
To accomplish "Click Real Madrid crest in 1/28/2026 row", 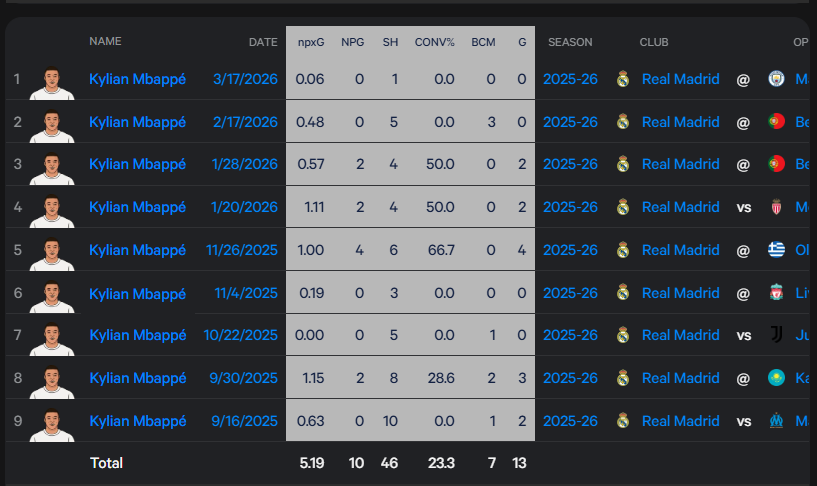I will tap(623, 164).
